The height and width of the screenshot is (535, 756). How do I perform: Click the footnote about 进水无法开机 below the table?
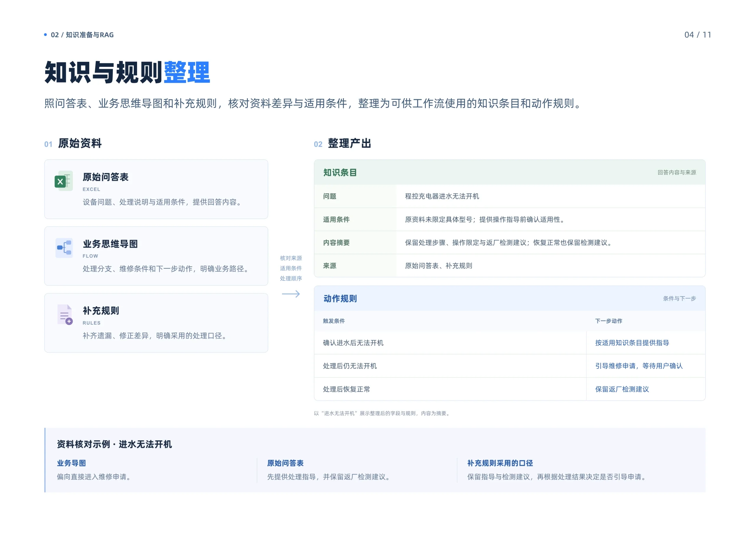click(x=382, y=413)
